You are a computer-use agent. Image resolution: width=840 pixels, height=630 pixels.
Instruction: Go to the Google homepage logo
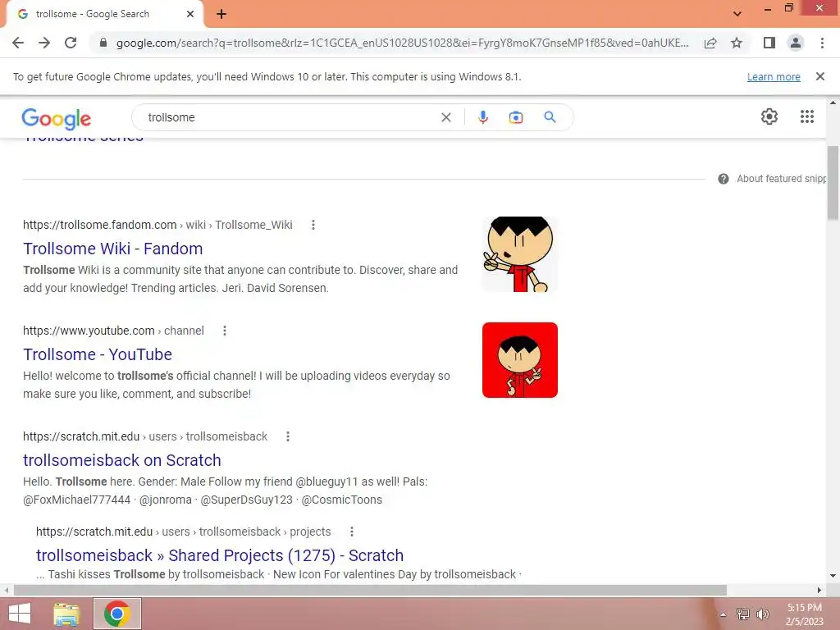coord(57,118)
